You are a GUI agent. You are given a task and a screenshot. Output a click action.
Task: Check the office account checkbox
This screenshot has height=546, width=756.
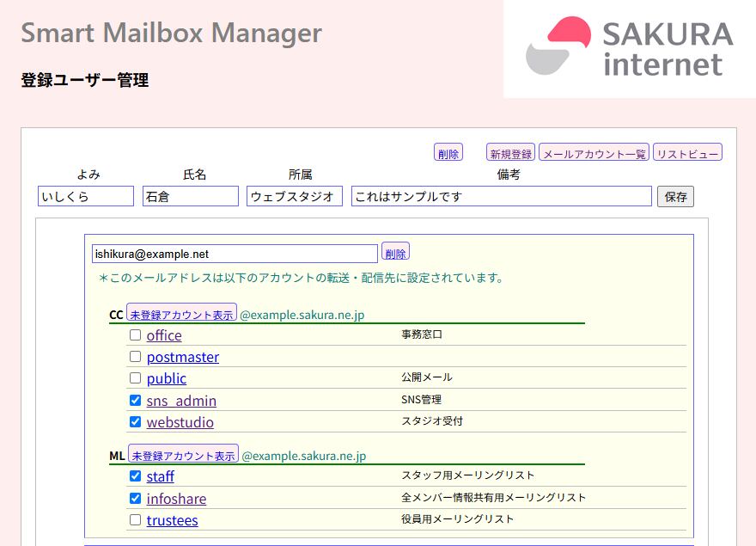135,335
